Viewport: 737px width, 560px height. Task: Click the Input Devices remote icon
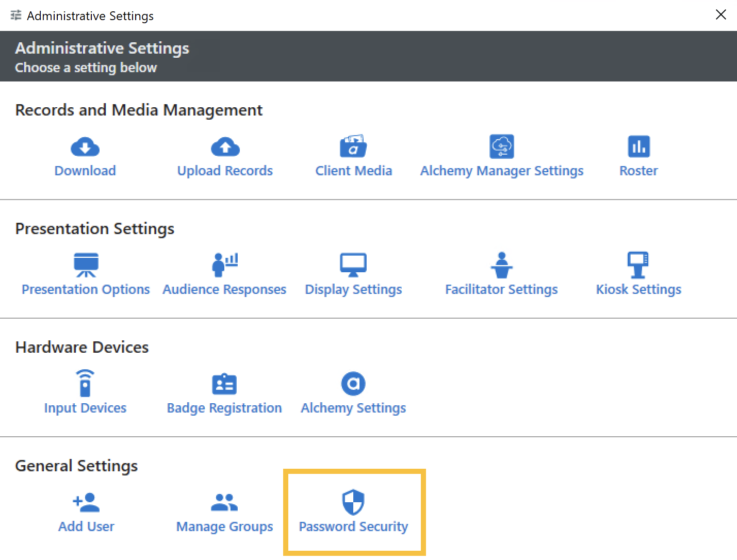coord(85,383)
